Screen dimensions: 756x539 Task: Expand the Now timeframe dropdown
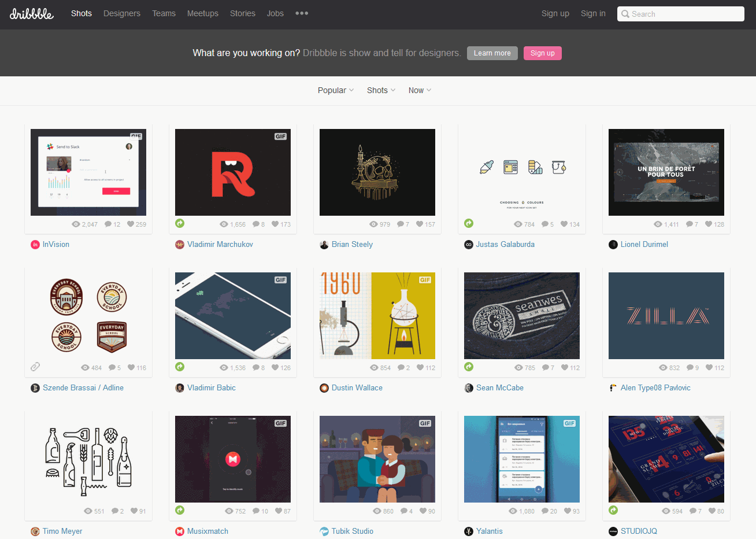tap(420, 90)
